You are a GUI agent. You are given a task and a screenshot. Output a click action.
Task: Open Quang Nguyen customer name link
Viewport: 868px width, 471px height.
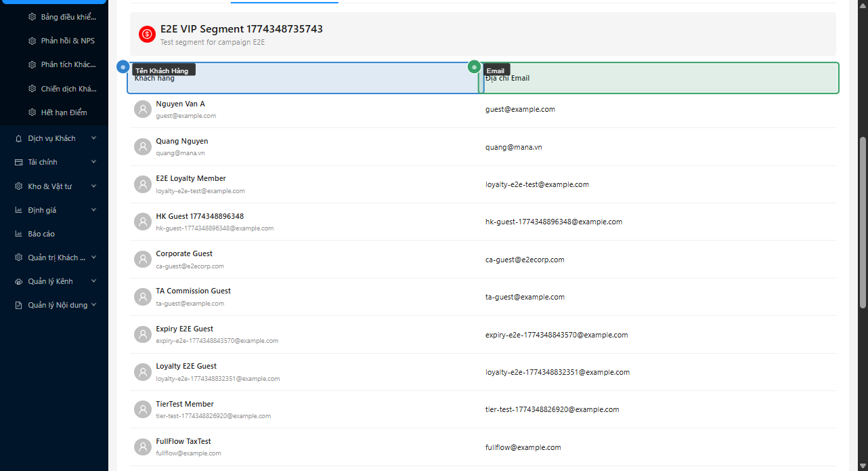pyautogui.click(x=181, y=141)
